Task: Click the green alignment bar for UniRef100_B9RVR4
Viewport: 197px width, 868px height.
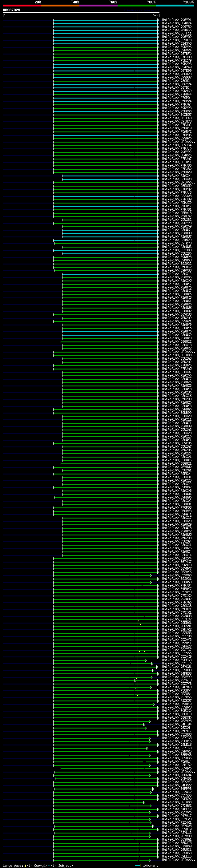Action: [x=105, y=50]
